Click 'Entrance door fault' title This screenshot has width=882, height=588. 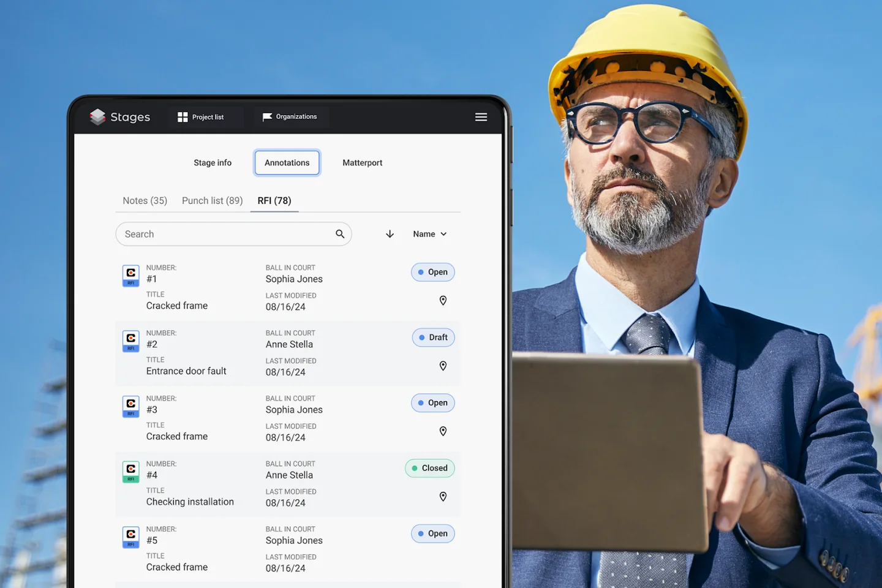click(186, 371)
